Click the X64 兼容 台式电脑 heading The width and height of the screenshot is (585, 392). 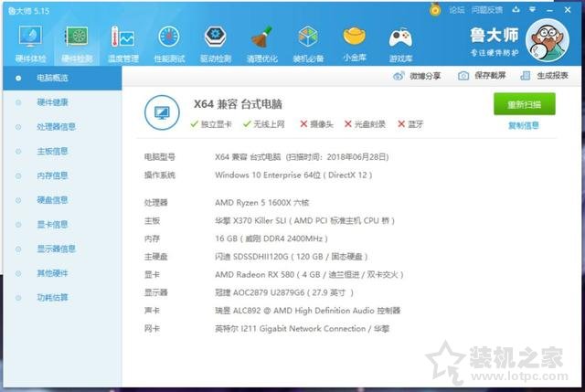pos(238,104)
